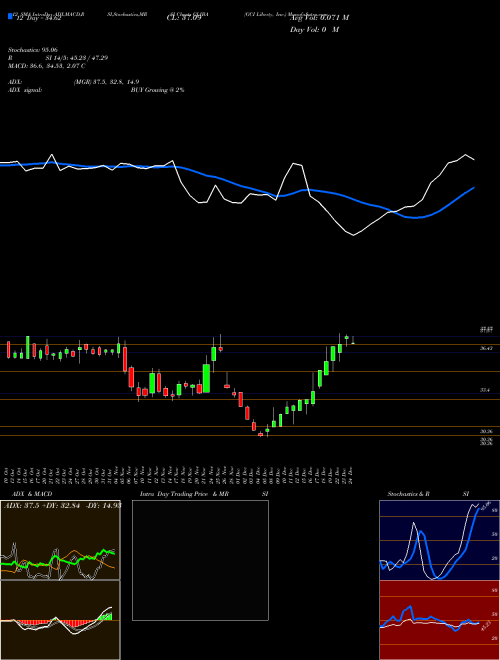Image resolution: width=500 pixels, height=660 pixels.
Task: Click the '24 Dec' last date label
Action: [351, 475]
